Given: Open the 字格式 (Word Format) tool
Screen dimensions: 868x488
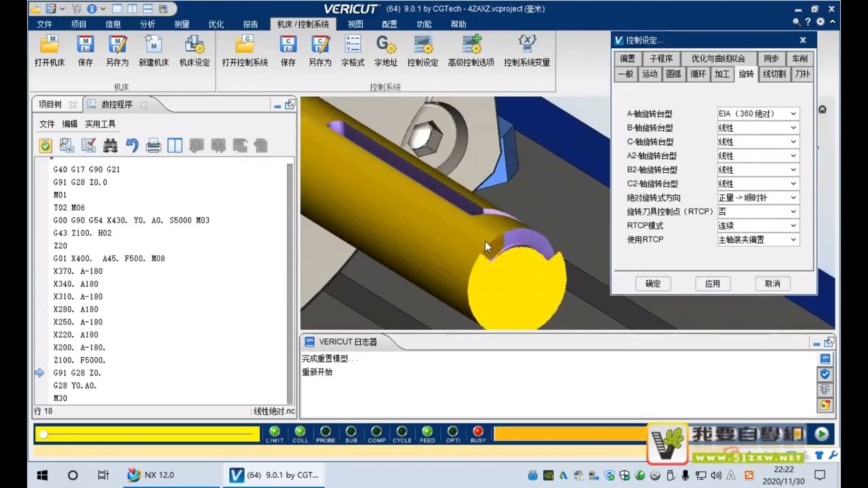Looking at the screenshot, I should pos(353,51).
